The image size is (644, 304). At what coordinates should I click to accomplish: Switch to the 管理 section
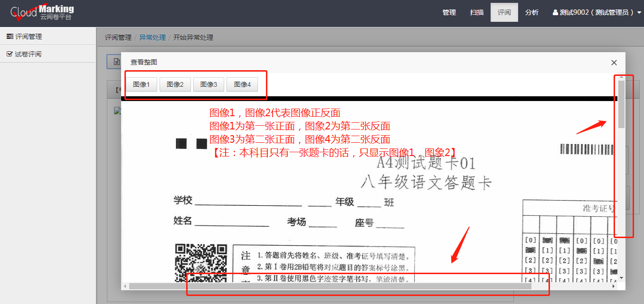click(x=449, y=12)
